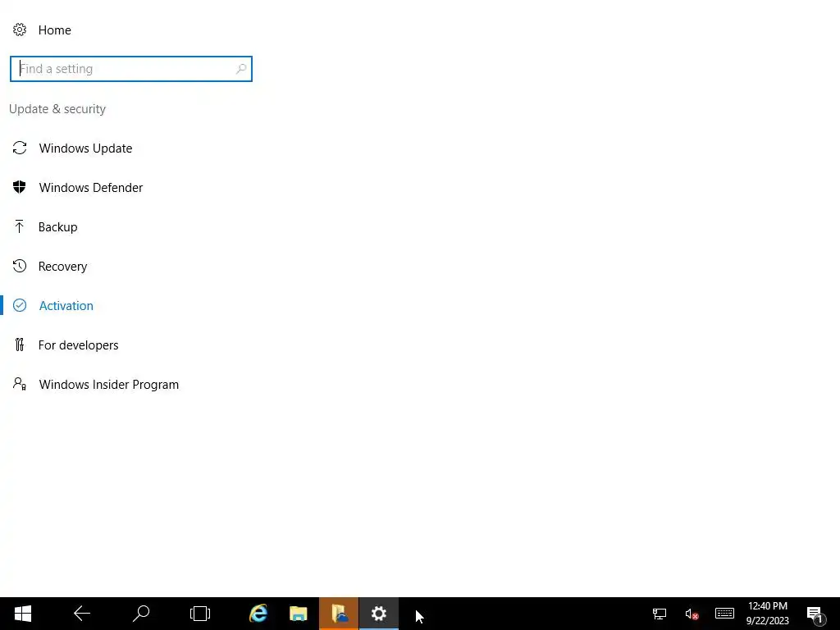Screen dimensions: 840x630
Task: Open For developers settings
Action: tap(78, 345)
